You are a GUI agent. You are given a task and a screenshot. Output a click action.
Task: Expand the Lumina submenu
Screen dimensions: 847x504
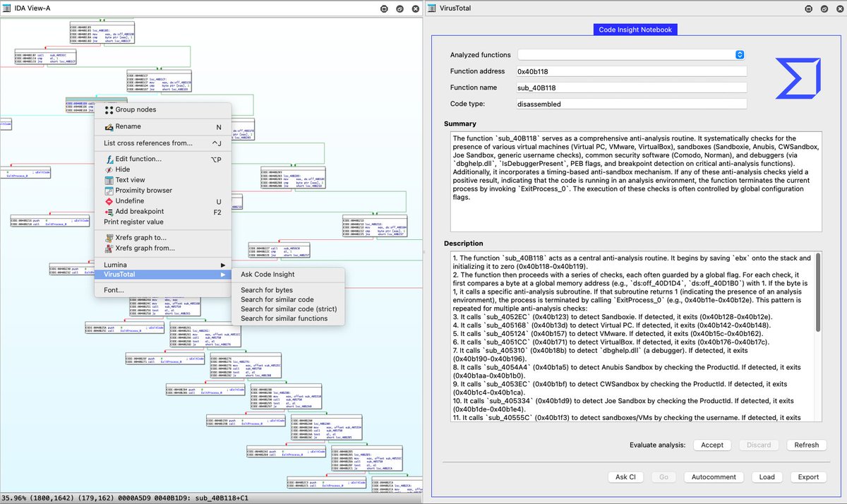pyautogui.click(x=163, y=264)
